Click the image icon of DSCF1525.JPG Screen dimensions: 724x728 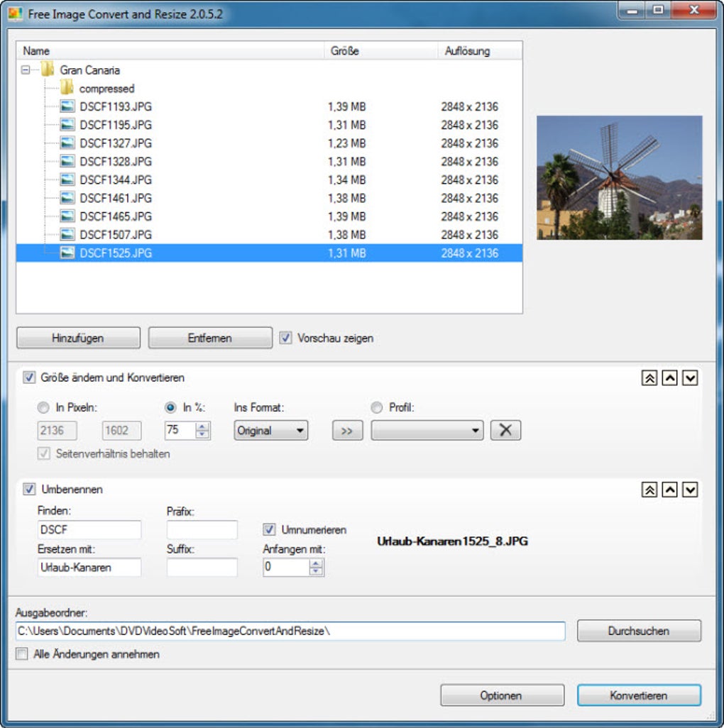tap(67, 253)
